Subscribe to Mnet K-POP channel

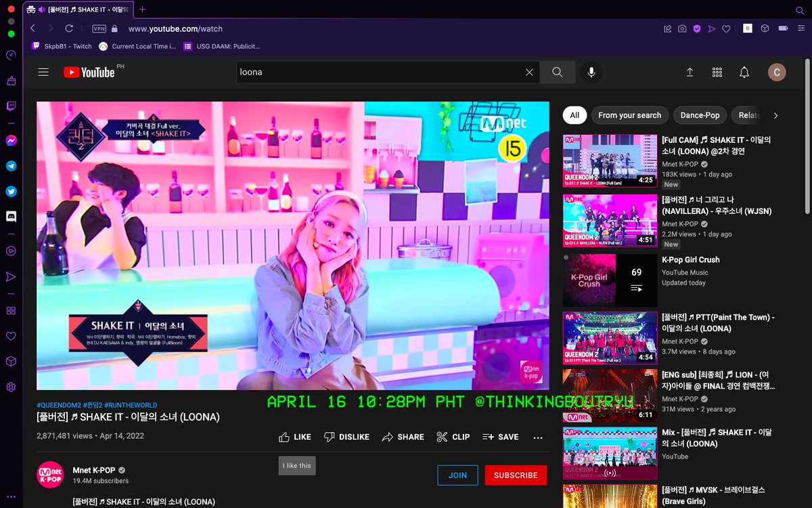click(x=516, y=475)
